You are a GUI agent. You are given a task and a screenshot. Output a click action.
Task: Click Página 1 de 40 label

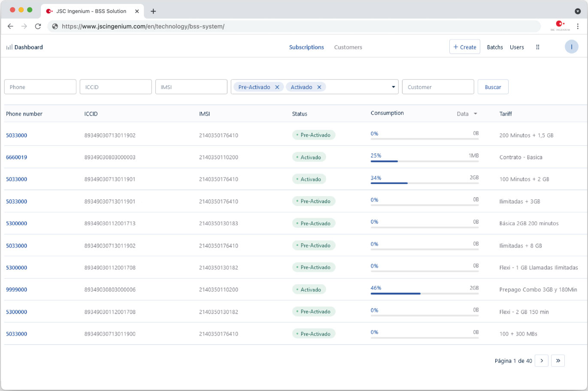pyautogui.click(x=513, y=361)
